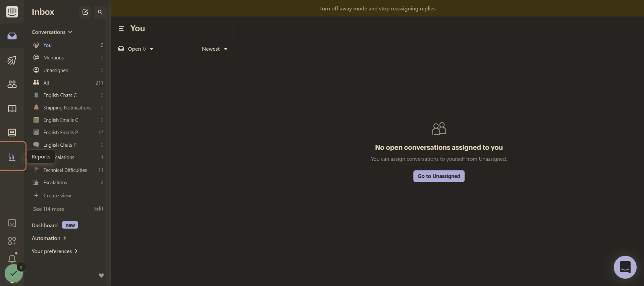Screen dimensions: 644x286
Task: Open Technical Difficulties view
Action: click(68, 170)
